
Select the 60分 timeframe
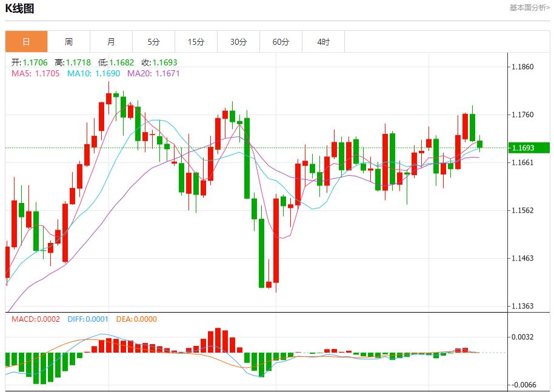281,41
